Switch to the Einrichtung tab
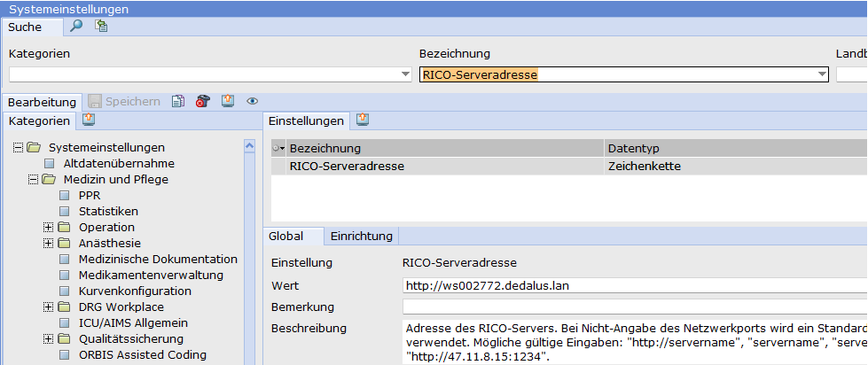 coord(362,237)
